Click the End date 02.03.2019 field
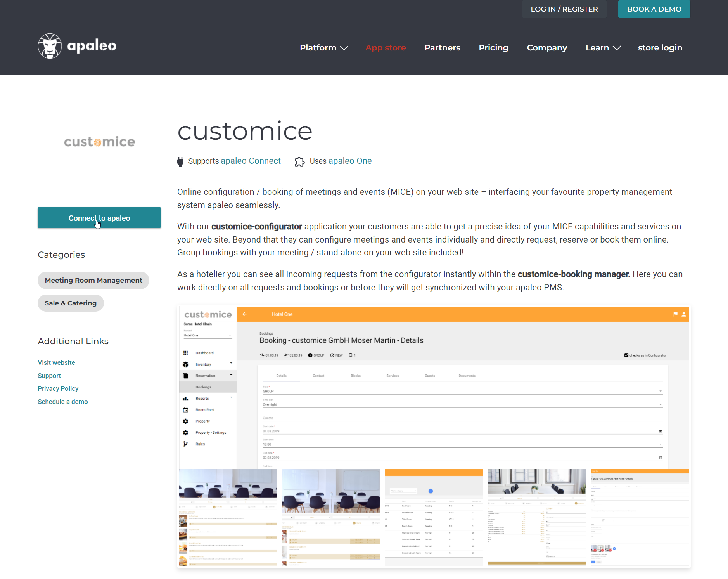This screenshot has width=728, height=579. coord(463,458)
